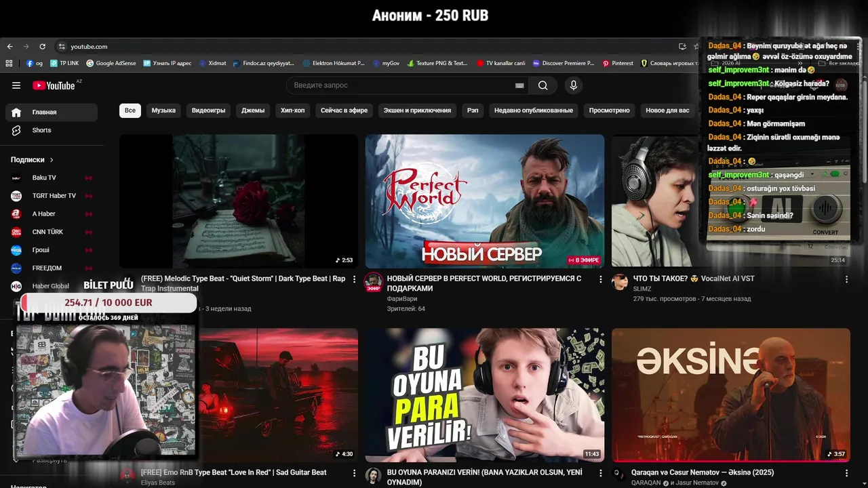
Task: Open options menu for Əksinə video
Action: [x=846, y=473]
